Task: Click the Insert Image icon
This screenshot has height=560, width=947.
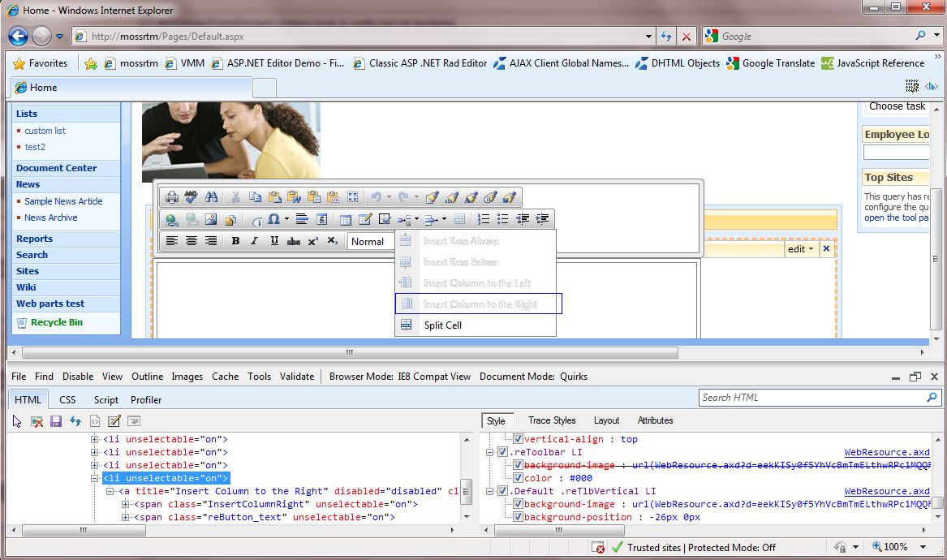Action: [x=211, y=219]
